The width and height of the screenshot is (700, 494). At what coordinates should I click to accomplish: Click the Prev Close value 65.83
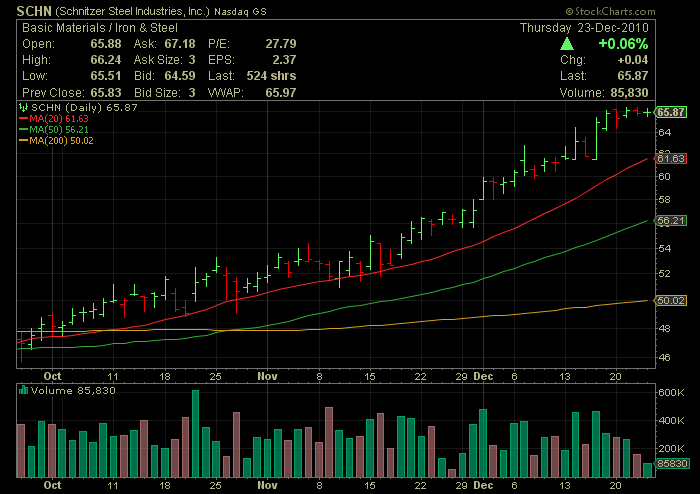pos(106,92)
